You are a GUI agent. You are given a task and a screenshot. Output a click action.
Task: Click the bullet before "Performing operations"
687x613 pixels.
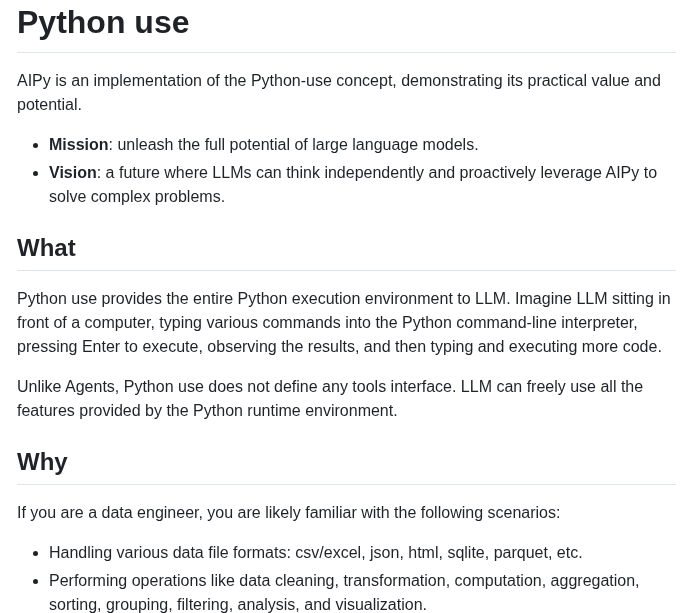[x=36, y=581]
